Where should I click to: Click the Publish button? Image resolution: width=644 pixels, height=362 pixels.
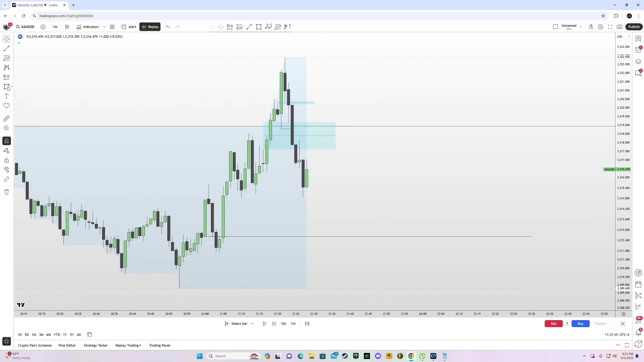[x=634, y=27]
